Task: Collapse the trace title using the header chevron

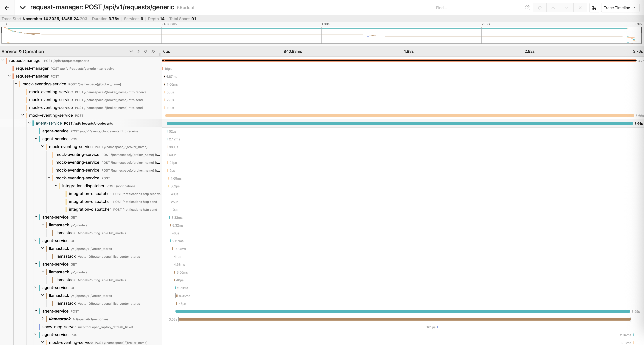Action: click(x=23, y=7)
